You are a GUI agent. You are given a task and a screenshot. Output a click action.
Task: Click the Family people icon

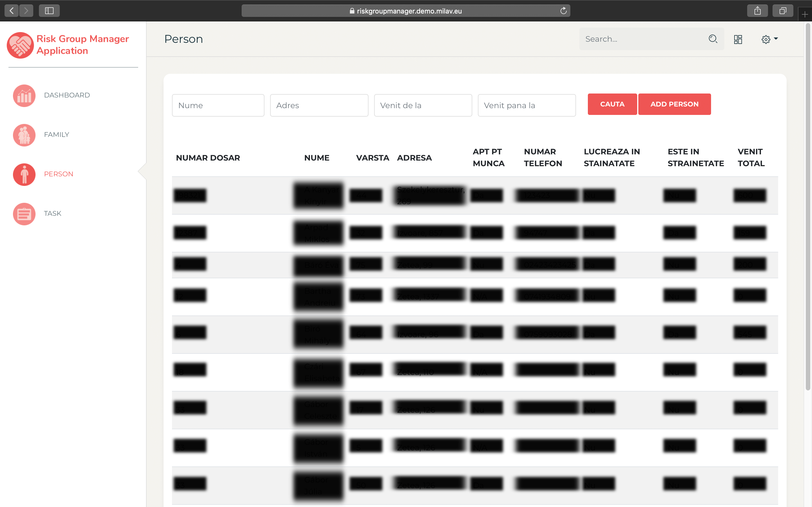[x=24, y=135]
